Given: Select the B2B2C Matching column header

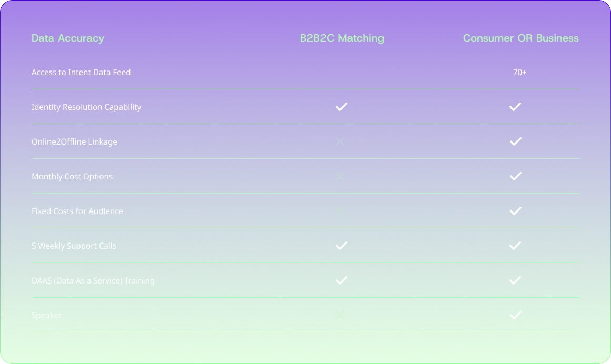Looking at the screenshot, I should 342,38.
